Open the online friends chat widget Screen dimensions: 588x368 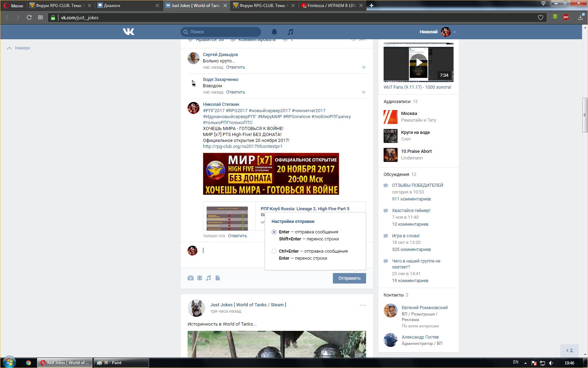569,350
